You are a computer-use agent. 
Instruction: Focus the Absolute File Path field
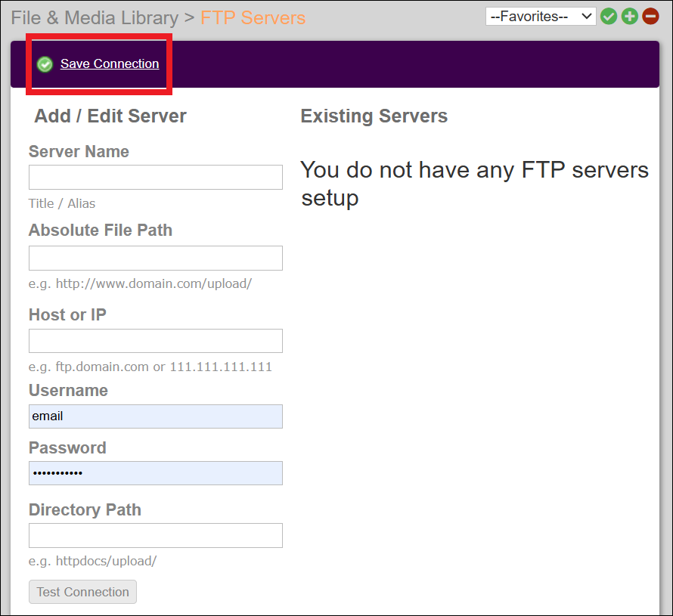(155, 258)
